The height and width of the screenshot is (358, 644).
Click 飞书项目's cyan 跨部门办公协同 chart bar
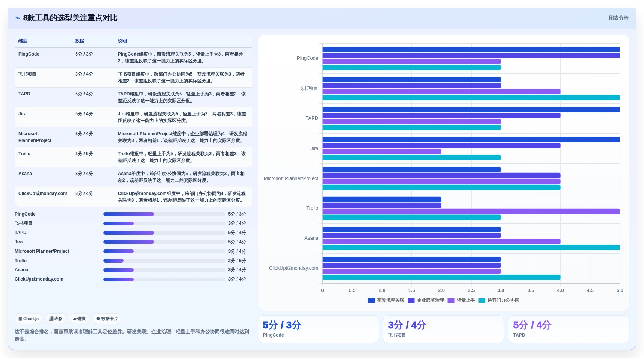click(x=471, y=98)
